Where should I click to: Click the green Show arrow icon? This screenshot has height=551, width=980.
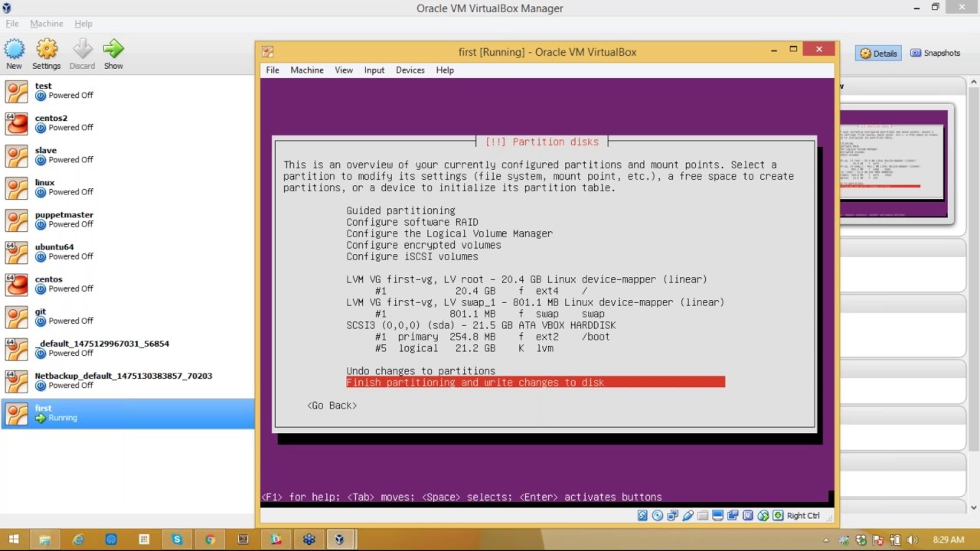[113, 49]
